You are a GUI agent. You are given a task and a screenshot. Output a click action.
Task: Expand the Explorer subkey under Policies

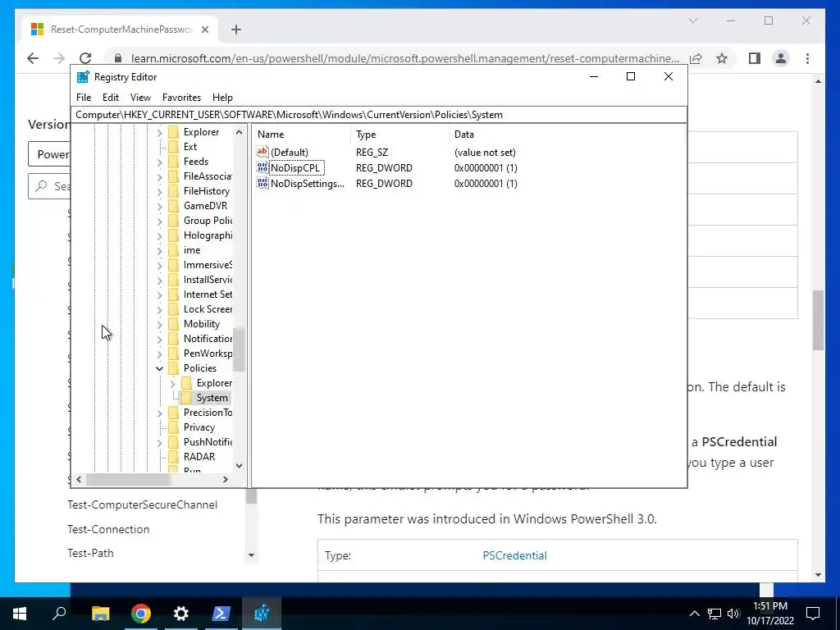(172, 383)
